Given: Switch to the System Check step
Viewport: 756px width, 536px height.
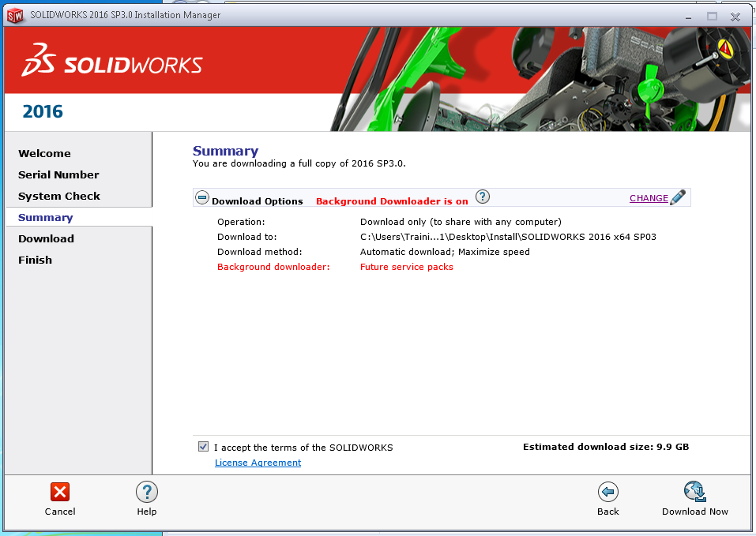Looking at the screenshot, I should (x=61, y=196).
